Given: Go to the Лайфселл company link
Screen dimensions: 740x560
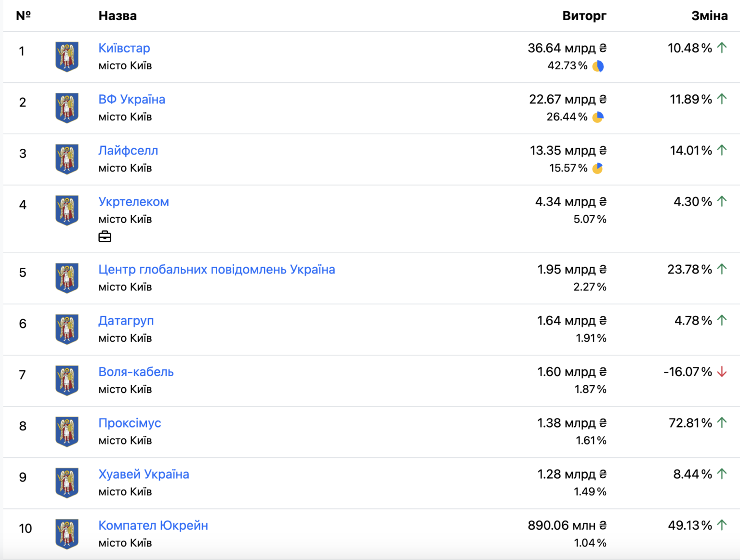Looking at the screenshot, I should [128, 151].
